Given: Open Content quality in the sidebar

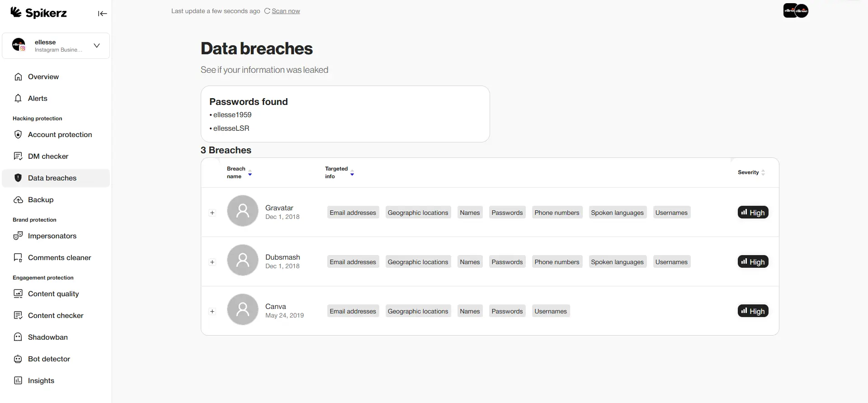Looking at the screenshot, I should tap(56, 294).
